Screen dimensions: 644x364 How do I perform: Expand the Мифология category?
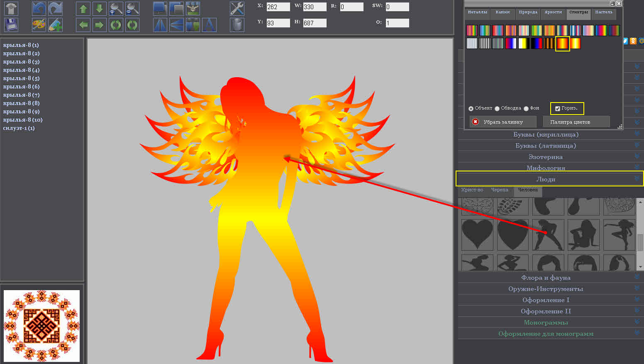(x=546, y=168)
